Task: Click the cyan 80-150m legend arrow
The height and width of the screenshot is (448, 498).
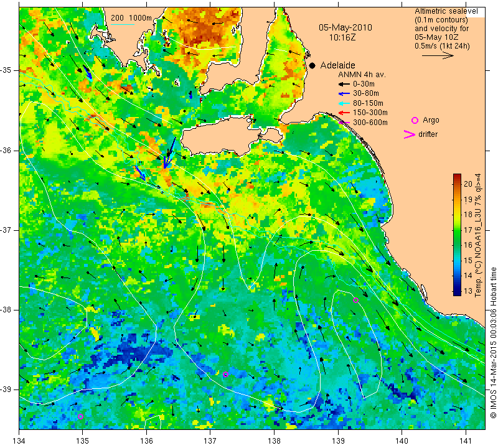Action: point(344,103)
